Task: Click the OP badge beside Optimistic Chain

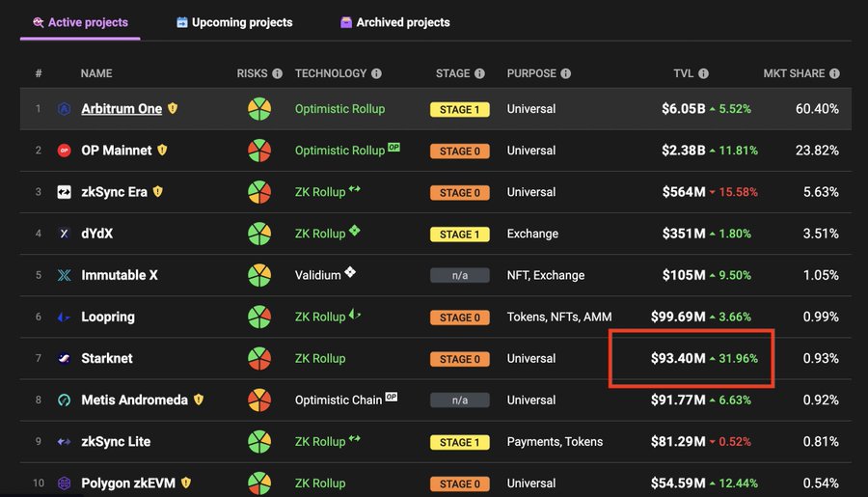Action: [x=392, y=397]
